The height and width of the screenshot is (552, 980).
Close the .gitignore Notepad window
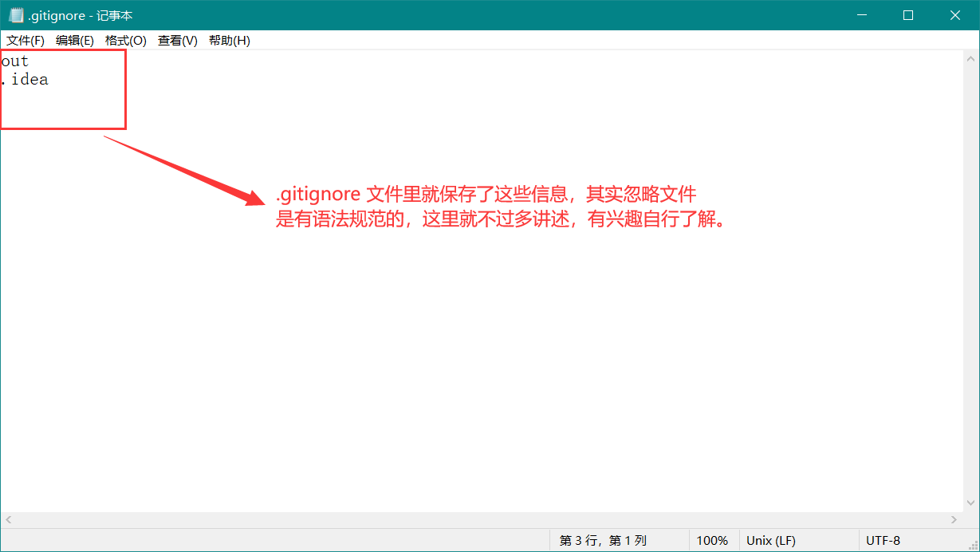click(x=954, y=15)
